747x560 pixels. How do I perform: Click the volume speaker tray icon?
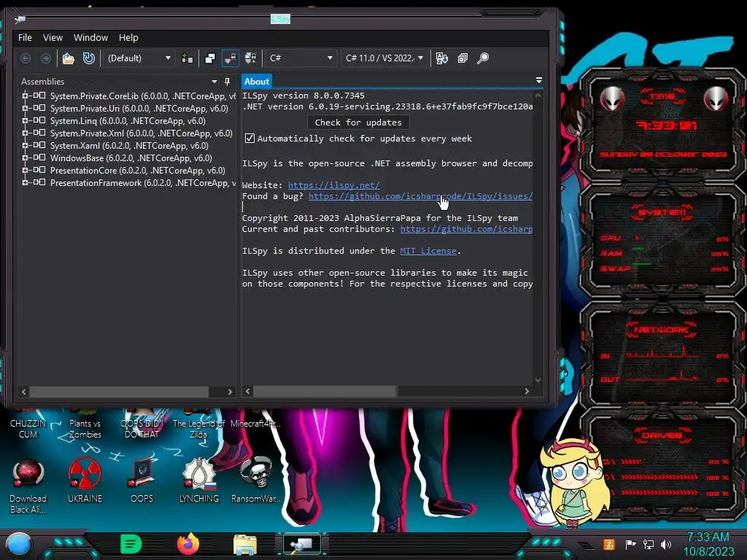pyautogui.click(x=667, y=544)
